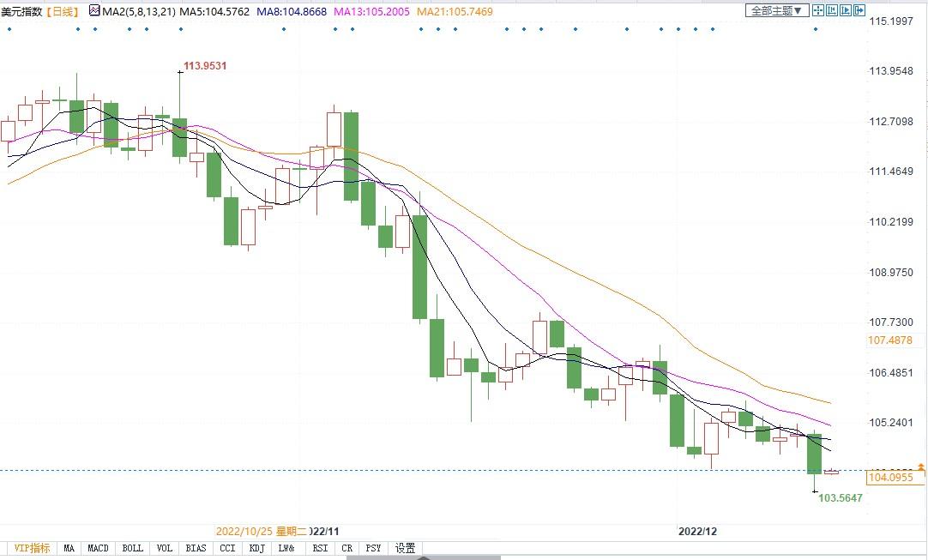Click the 103.5647 low price label
The width and height of the screenshot is (928, 560).
coord(840,497)
